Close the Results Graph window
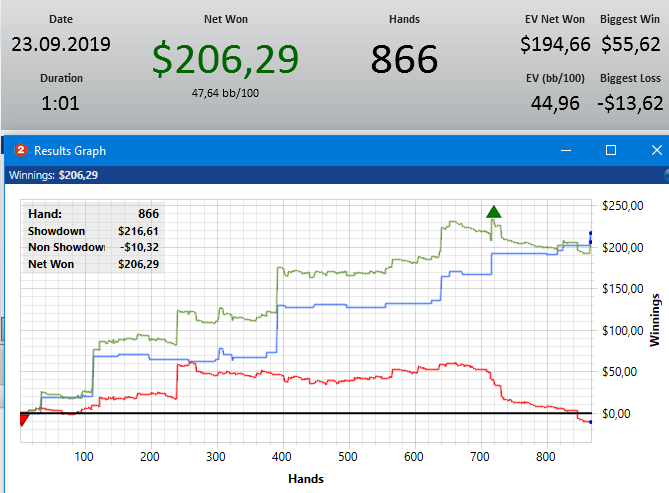 [657, 150]
